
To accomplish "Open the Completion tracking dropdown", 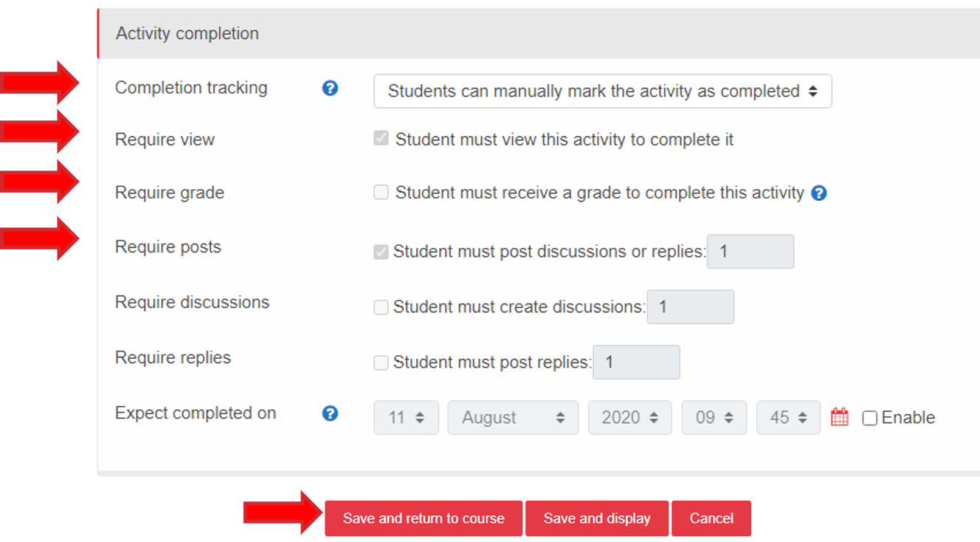I will 602,92.
